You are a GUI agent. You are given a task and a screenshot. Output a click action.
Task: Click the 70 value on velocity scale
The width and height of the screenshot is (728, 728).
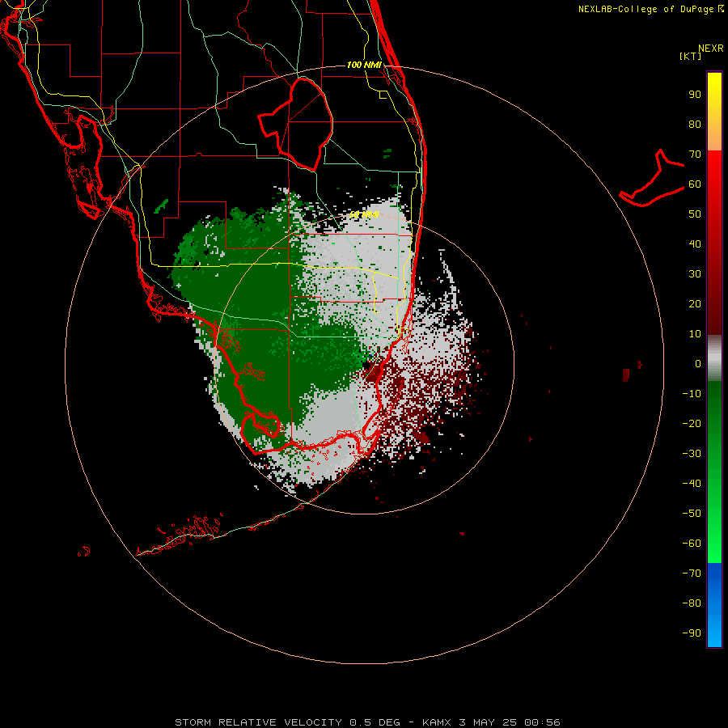point(695,154)
